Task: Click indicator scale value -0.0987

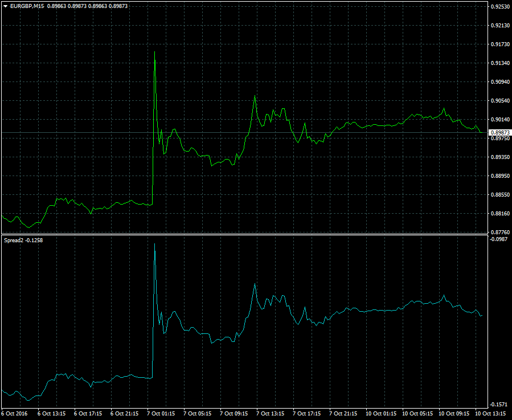Action: pos(499,239)
